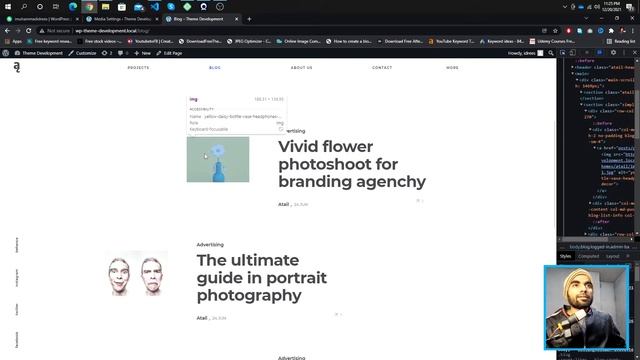Open DevTools settings gear
The image size is (640, 360).
click(613, 53)
